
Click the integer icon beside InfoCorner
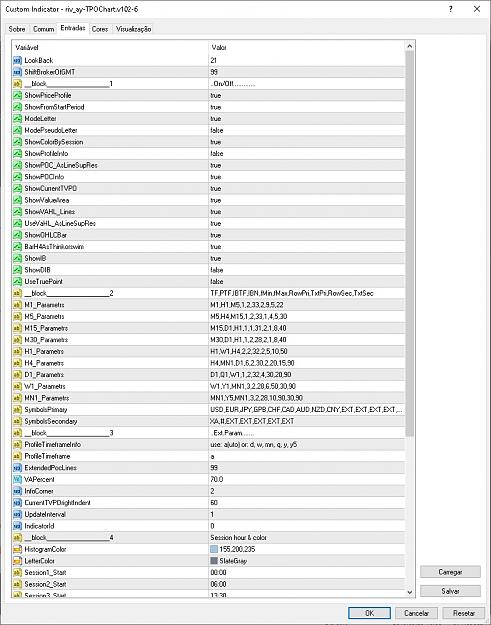point(17,491)
